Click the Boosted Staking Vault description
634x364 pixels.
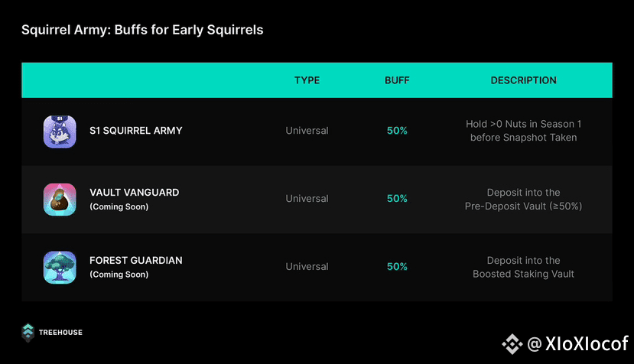tap(524, 268)
